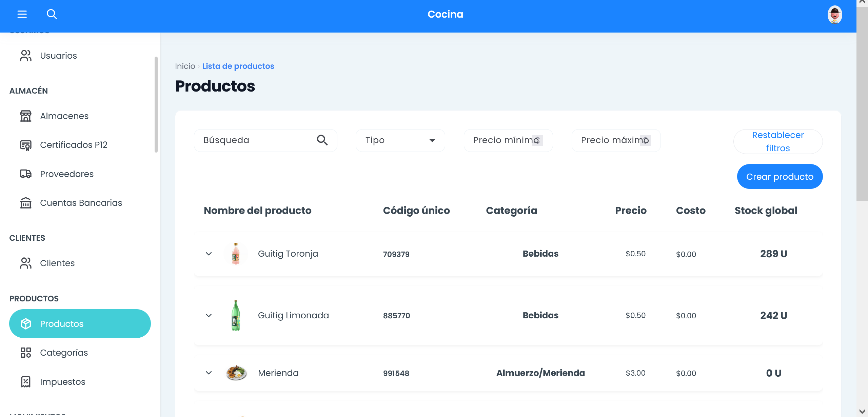Screen dimensions: 868x417
Task: Expand the Guitig Limonada row chevron
Action: [x=209, y=315]
